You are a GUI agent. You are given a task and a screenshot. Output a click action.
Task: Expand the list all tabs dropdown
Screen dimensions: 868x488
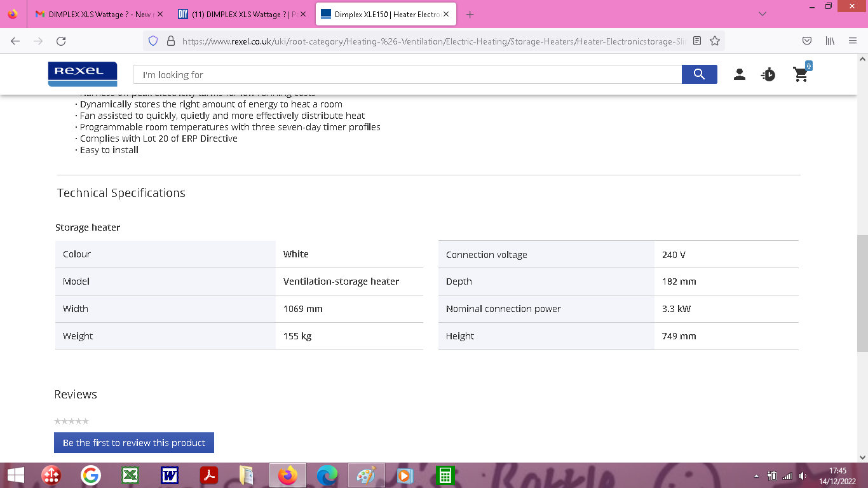coord(763,14)
